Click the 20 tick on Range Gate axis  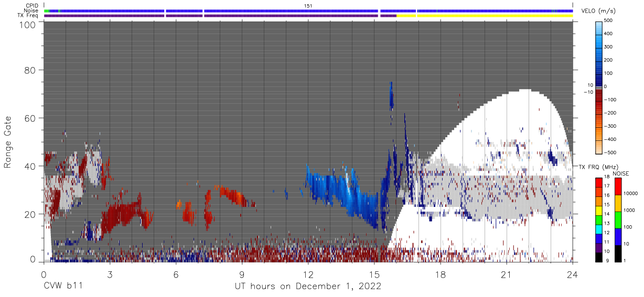[30, 214]
